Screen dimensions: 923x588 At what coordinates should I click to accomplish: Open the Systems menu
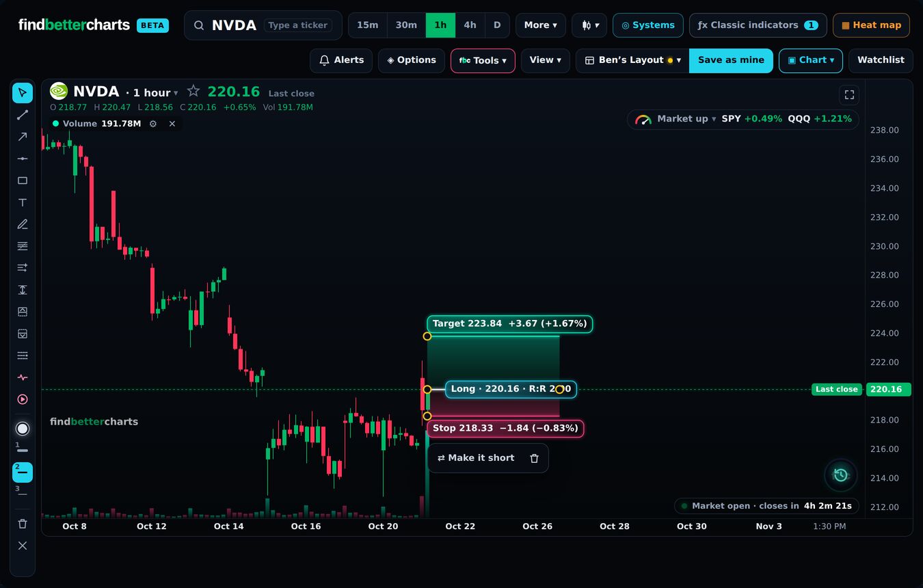[648, 25]
